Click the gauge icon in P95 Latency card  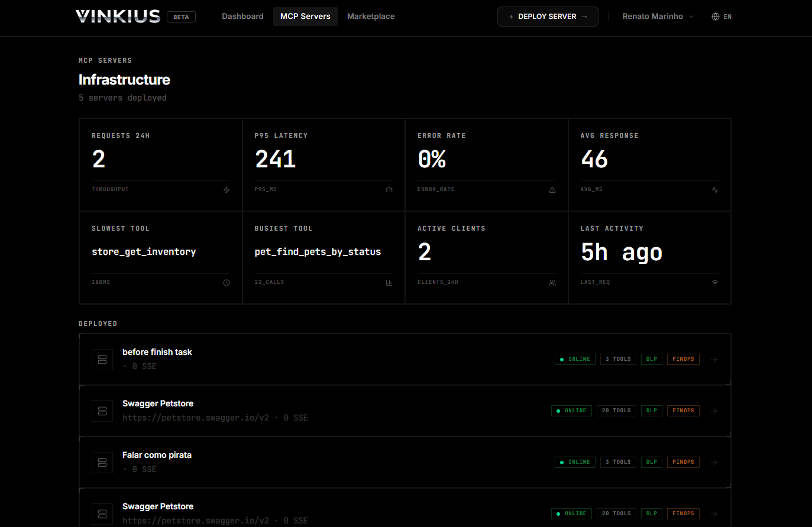389,190
